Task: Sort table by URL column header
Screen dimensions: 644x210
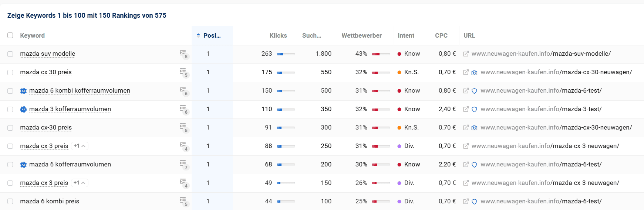Action: click(469, 35)
